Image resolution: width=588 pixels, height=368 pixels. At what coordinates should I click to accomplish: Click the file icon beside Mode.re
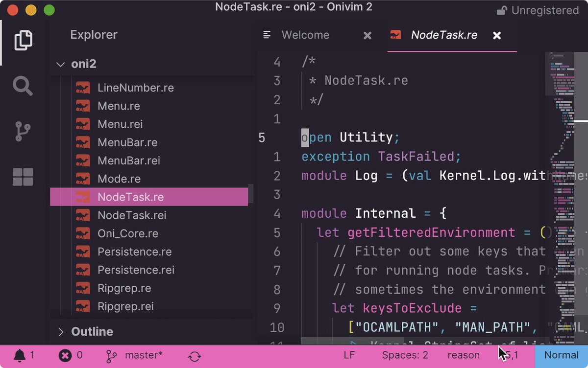83,179
